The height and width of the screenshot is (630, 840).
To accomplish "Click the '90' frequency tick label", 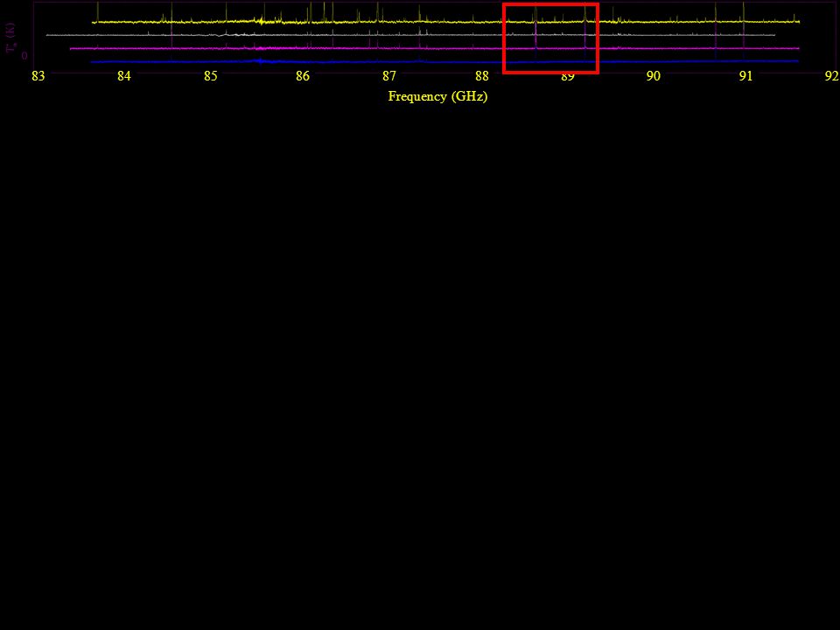I will pos(653,76).
